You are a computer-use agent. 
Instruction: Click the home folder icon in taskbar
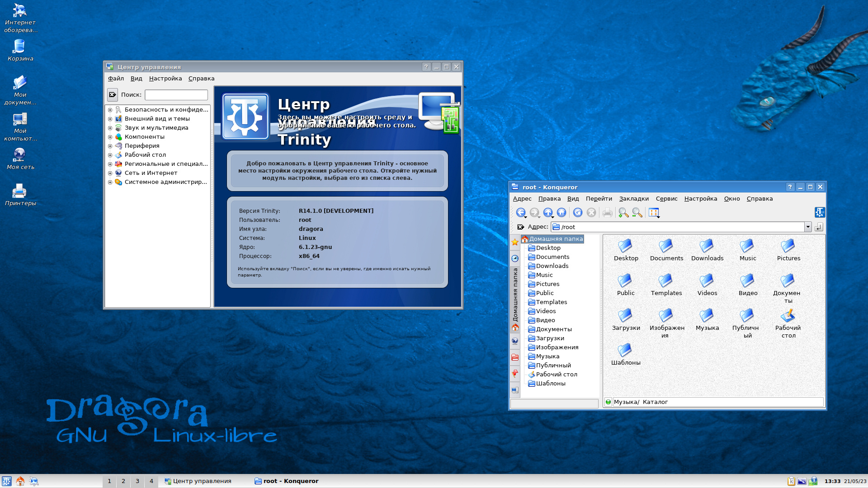pos(20,481)
